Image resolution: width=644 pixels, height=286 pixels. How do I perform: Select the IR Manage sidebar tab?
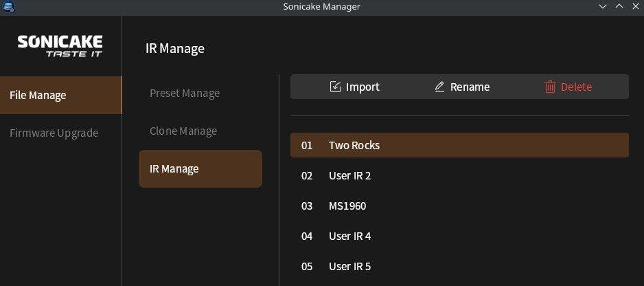tap(200, 168)
